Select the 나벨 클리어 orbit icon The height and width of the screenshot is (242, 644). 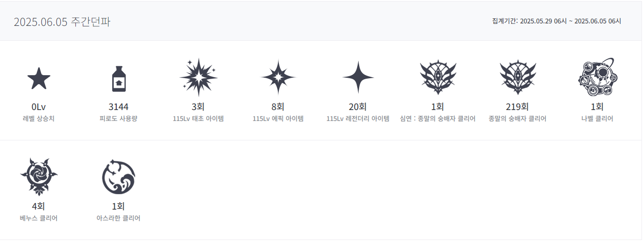click(598, 77)
